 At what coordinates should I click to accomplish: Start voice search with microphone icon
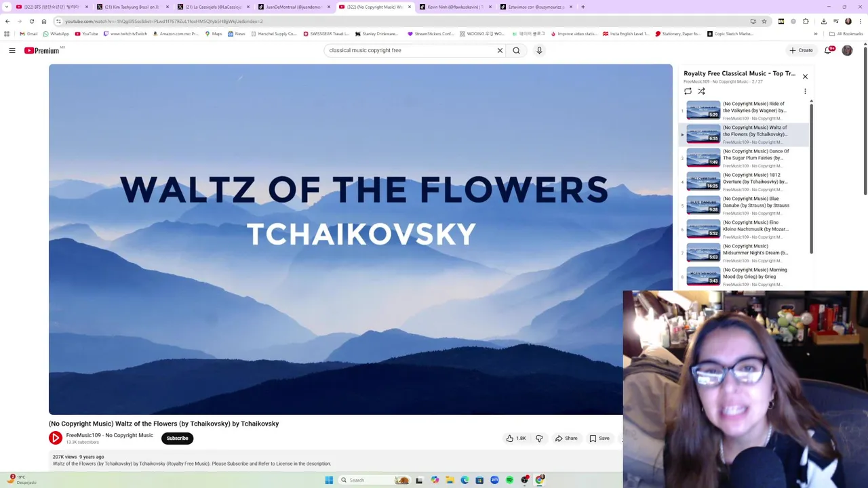[x=539, y=50]
